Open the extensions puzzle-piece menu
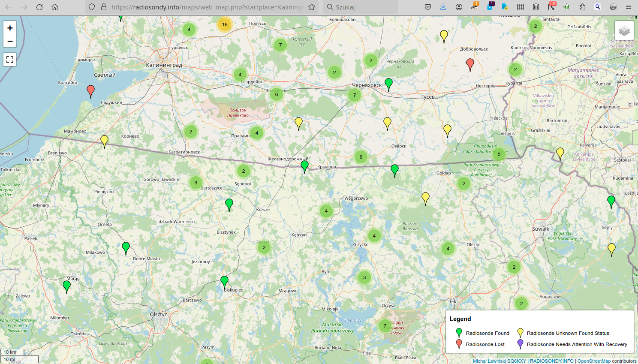 tap(582, 7)
